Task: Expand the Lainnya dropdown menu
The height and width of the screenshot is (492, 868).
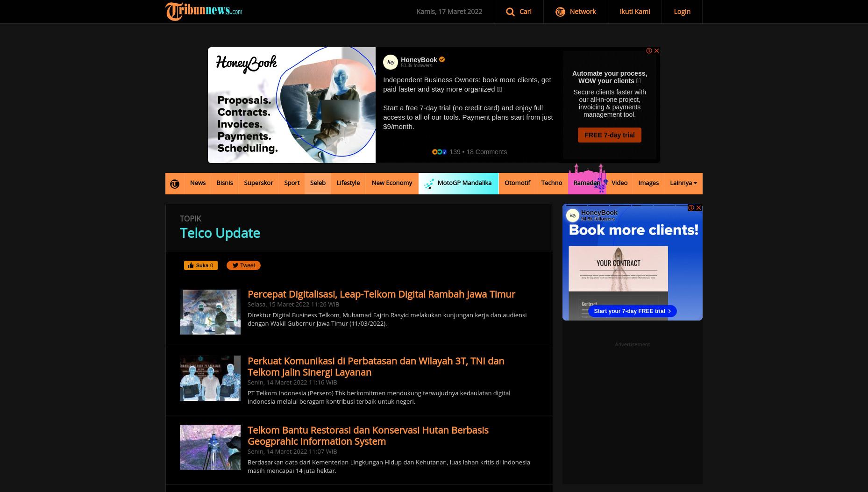Action: tap(683, 183)
